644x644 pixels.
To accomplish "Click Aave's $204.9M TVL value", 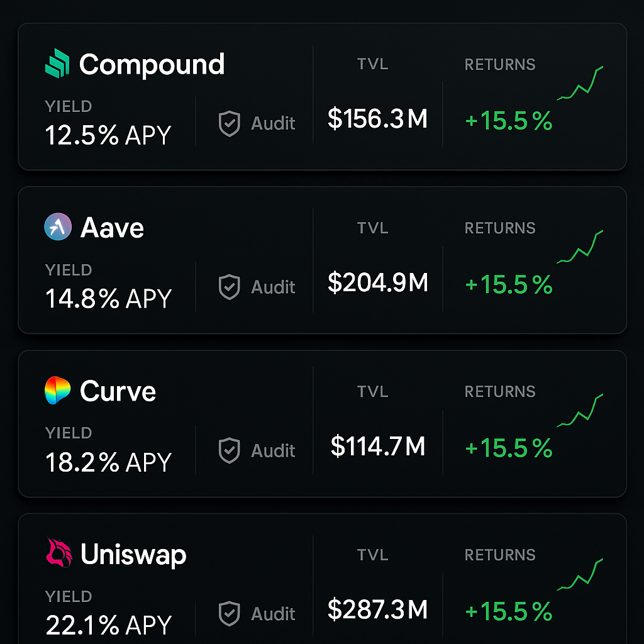I will 378,282.
